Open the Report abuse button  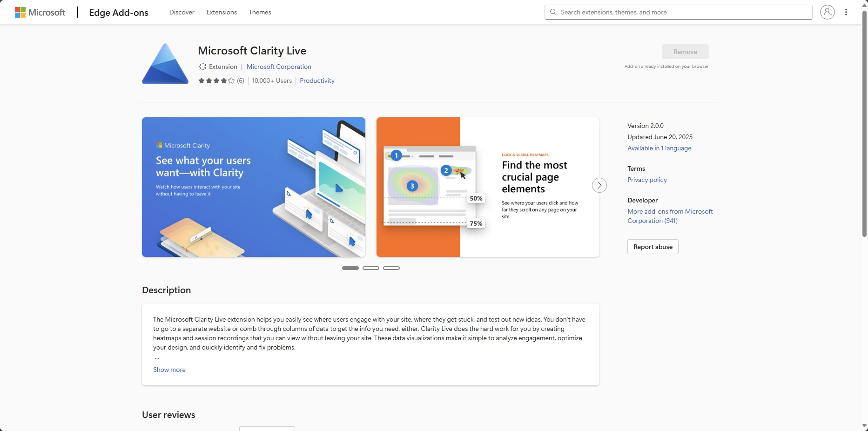pos(652,247)
